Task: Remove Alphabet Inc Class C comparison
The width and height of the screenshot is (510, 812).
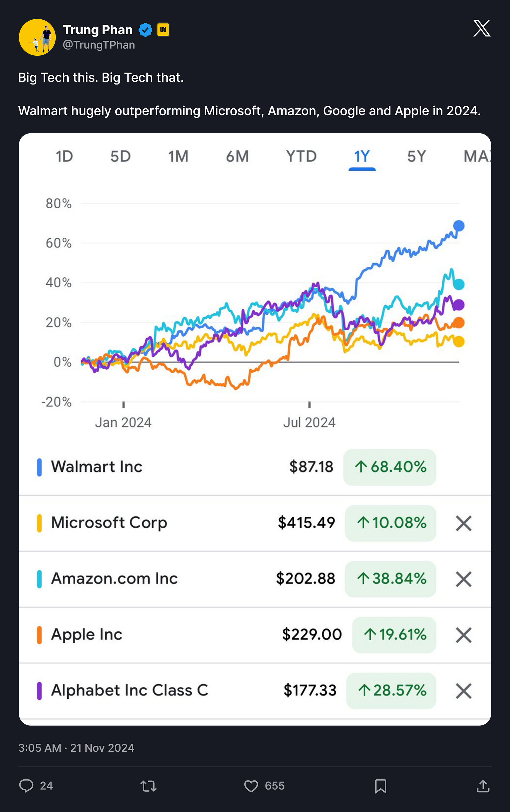Action: pos(463,691)
